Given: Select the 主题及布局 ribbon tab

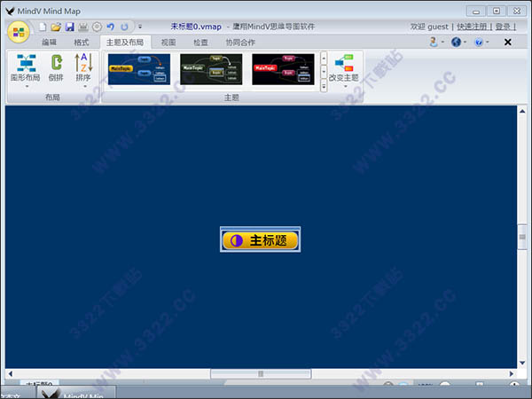Looking at the screenshot, I should click(x=125, y=43).
